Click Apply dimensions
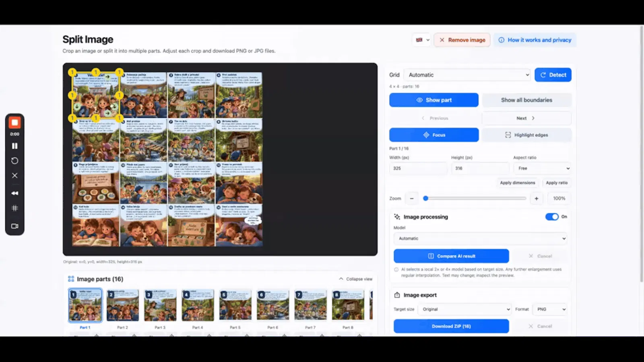Viewport: 644px width, 362px height. [x=518, y=183]
